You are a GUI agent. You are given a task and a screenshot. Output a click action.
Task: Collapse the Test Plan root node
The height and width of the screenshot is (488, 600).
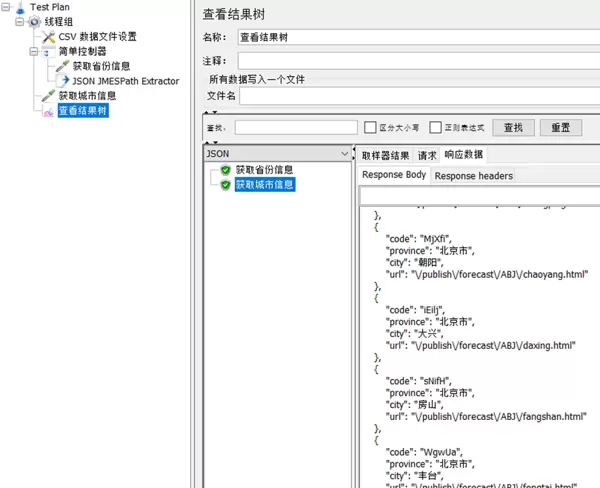(x=6, y=8)
